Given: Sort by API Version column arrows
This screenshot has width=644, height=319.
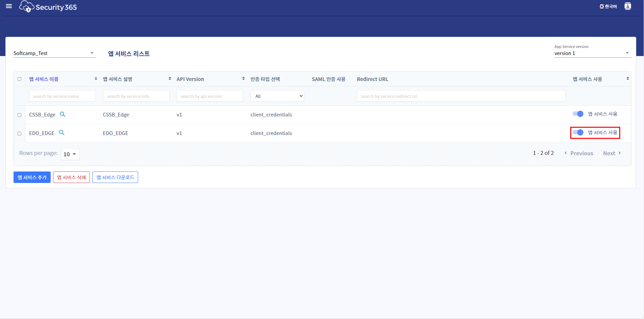Looking at the screenshot, I should (x=243, y=79).
